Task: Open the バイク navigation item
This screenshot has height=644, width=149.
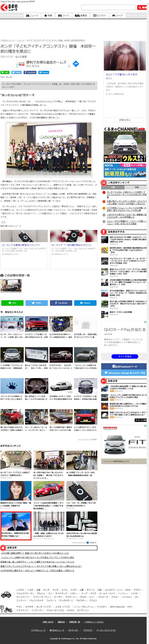Action: [117, 15]
